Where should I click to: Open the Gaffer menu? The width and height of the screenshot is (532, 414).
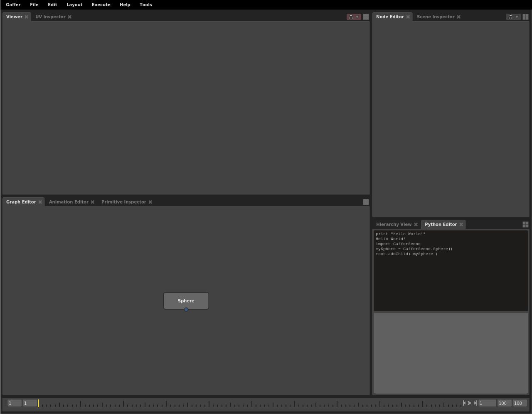click(13, 5)
